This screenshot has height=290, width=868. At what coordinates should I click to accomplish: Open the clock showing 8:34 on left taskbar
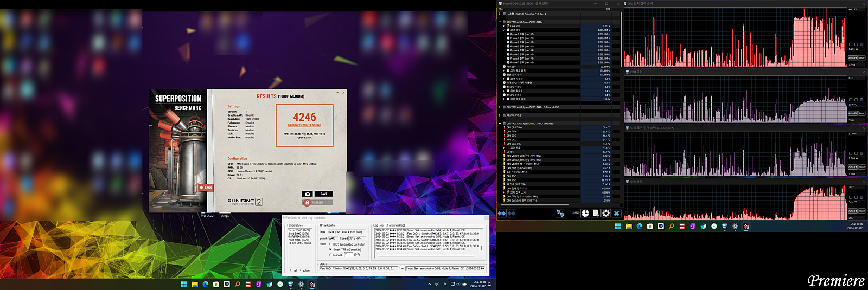(478, 284)
